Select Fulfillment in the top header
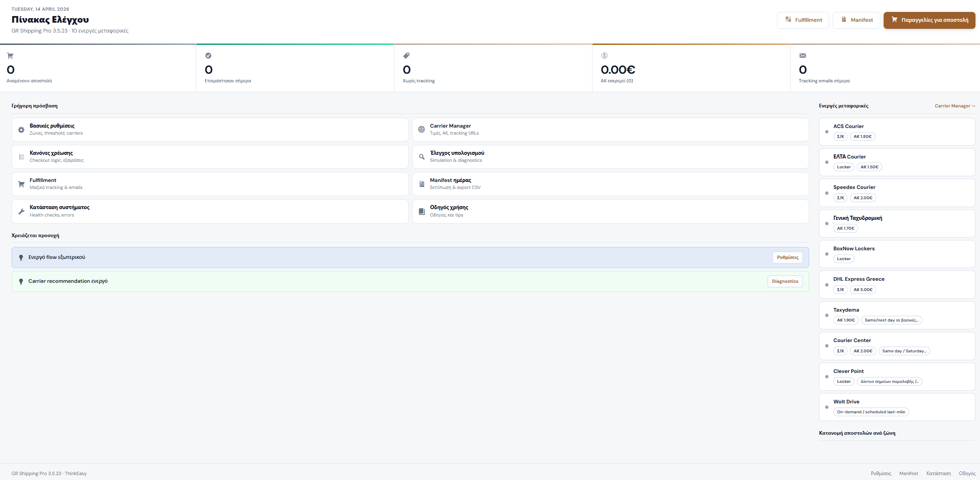 [x=803, y=20]
